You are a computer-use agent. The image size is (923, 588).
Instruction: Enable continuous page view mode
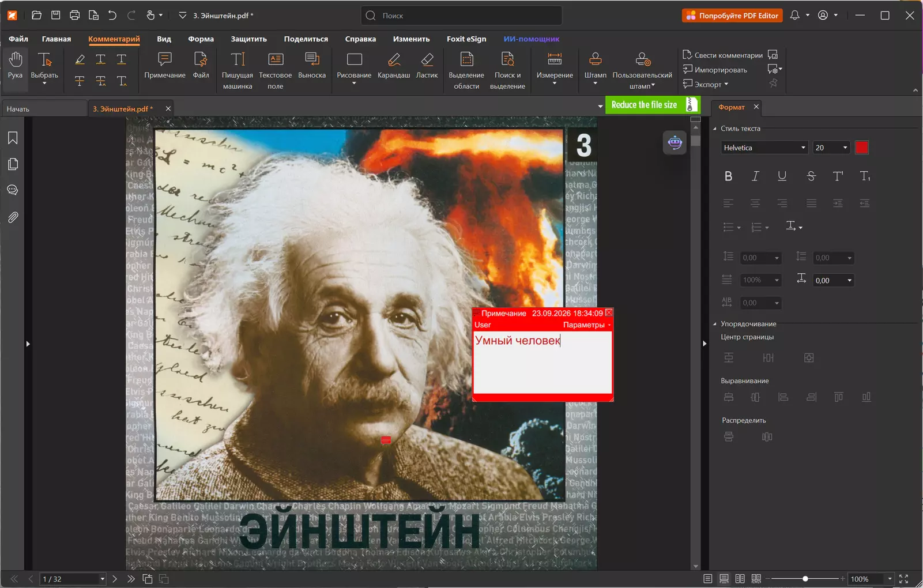[x=724, y=579]
